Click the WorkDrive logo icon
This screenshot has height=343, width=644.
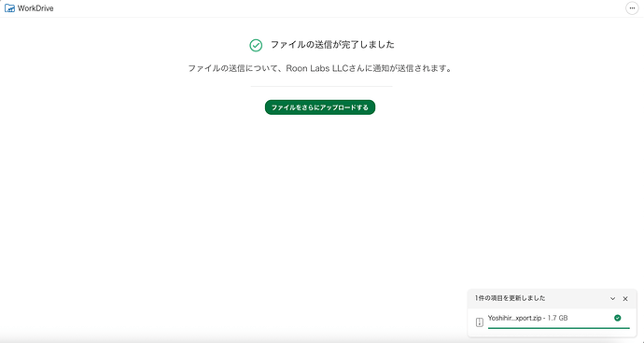(9, 8)
